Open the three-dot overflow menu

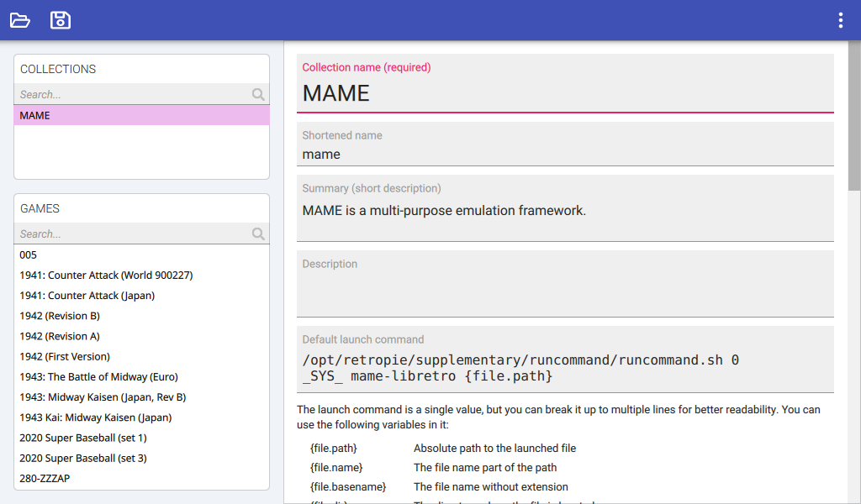click(841, 20)
